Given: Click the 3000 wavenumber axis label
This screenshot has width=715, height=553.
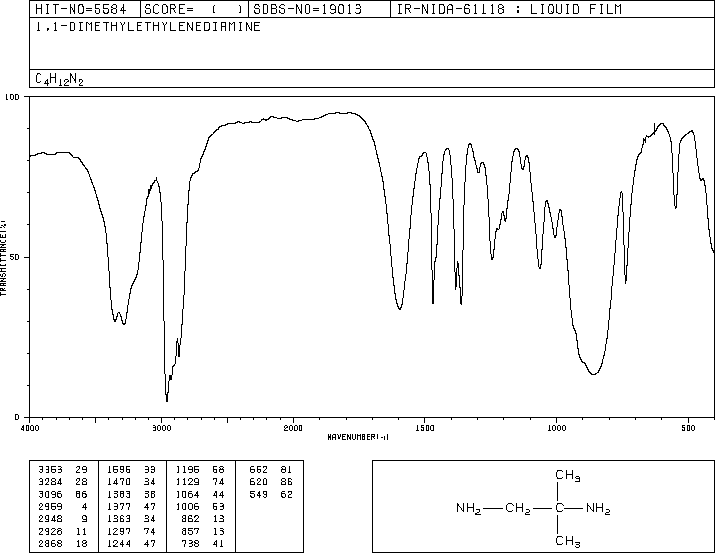Looking at the screenshot, I should coord(161,428).
